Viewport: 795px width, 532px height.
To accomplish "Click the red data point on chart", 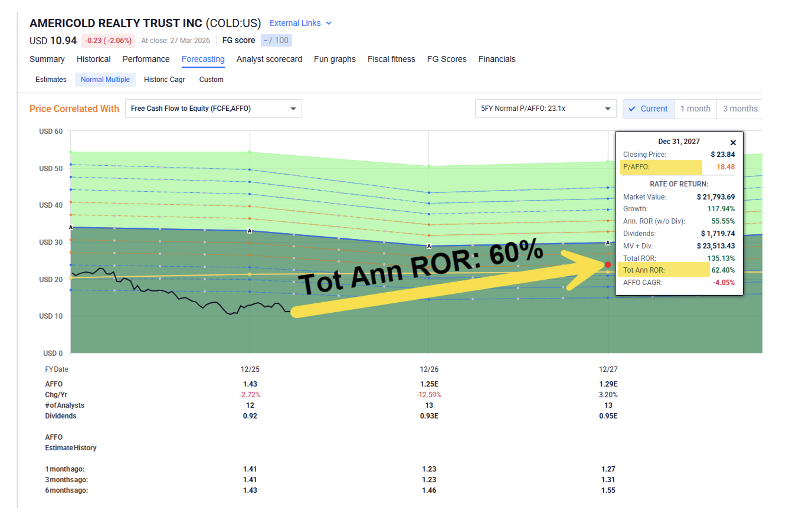I will pyautogui.click(x=607, y=265).
